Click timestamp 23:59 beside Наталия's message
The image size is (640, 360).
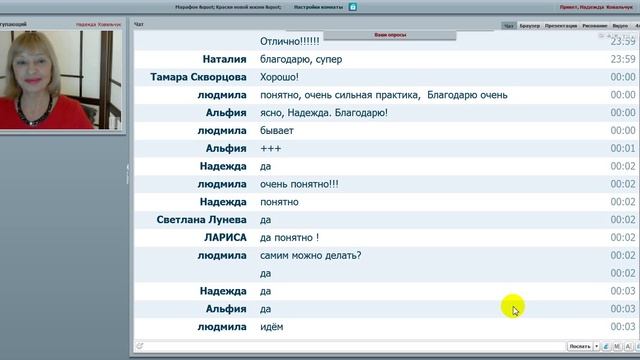pos(623,59)
